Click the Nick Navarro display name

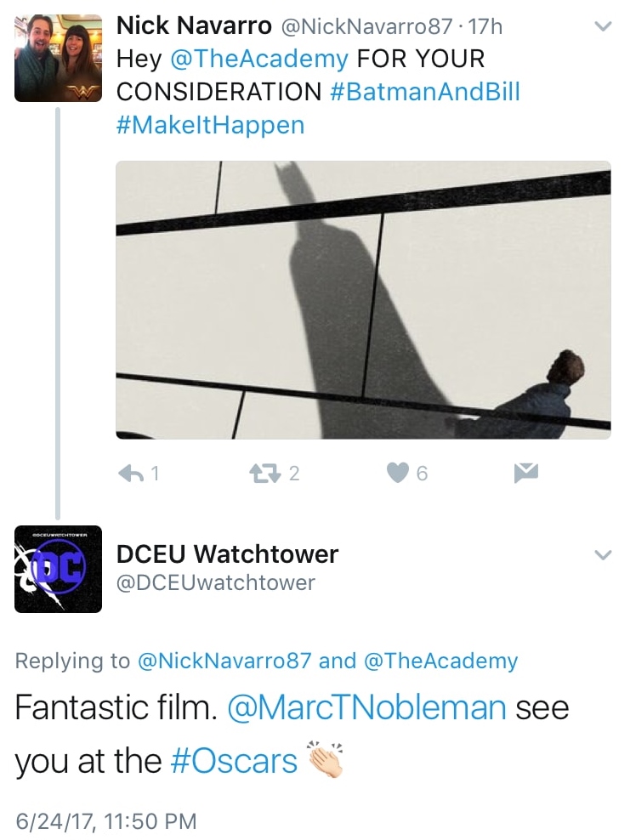(x=194, y=26)
